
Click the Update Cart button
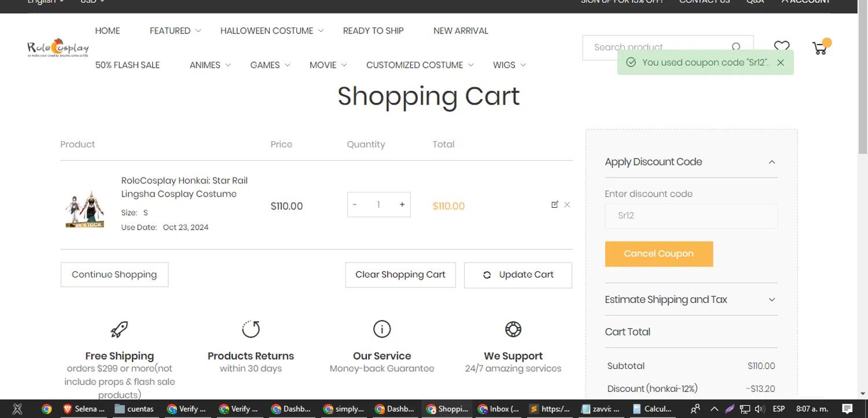tap(518, 275)
